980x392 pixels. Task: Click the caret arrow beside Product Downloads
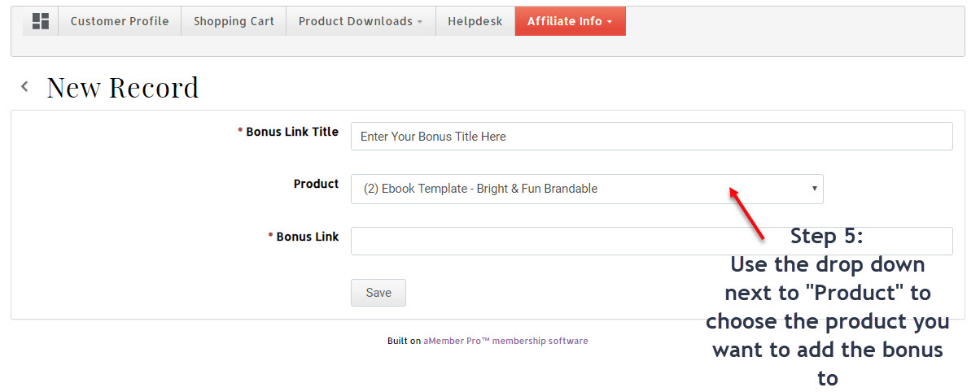[420, 22]
